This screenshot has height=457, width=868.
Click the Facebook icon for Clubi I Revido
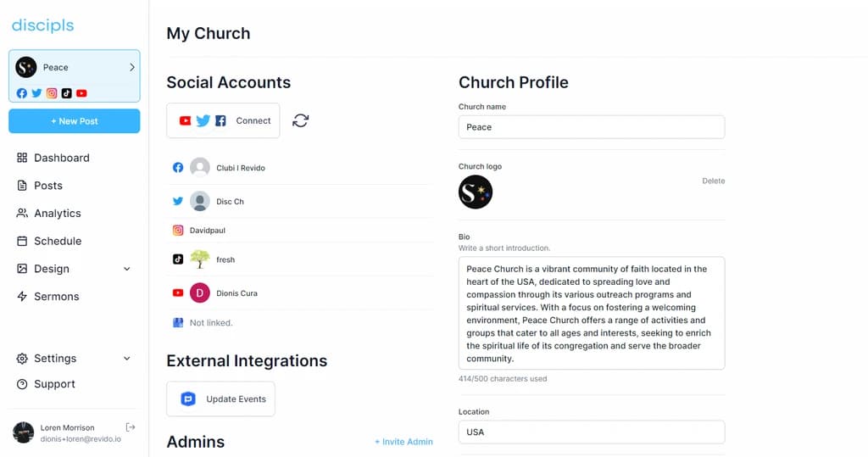point(178,168)
